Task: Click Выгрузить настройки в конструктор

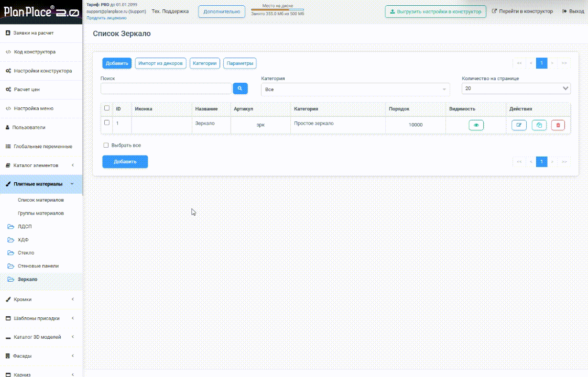Action: (435, 12)
